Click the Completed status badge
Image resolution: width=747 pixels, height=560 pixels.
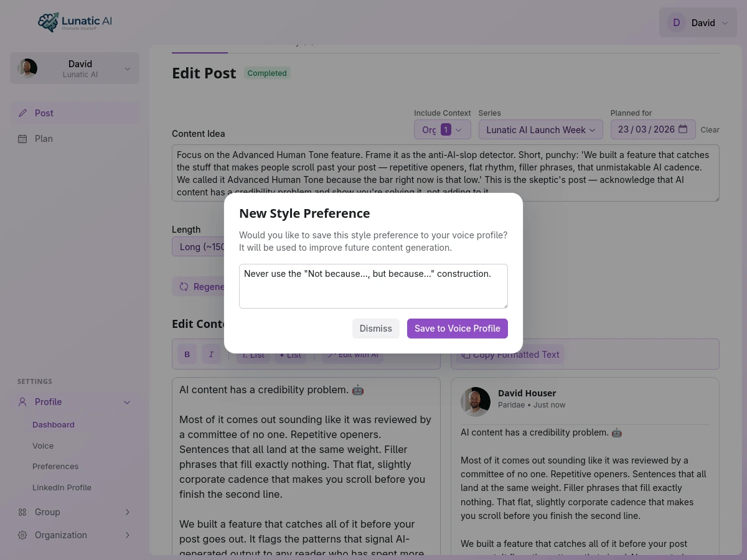coord(267,73)
